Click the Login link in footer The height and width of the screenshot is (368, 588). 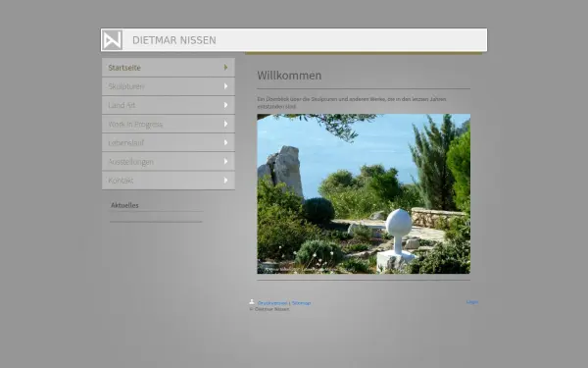click(472, 302)
